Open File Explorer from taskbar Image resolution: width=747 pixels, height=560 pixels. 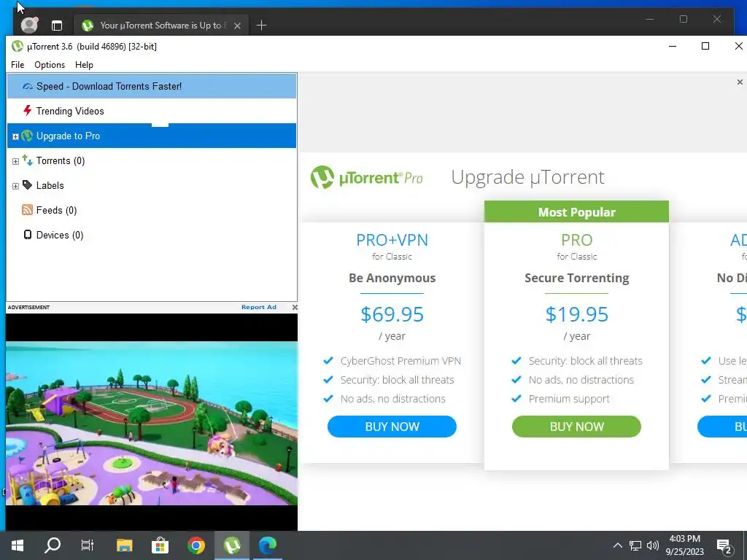pos(124,545)
